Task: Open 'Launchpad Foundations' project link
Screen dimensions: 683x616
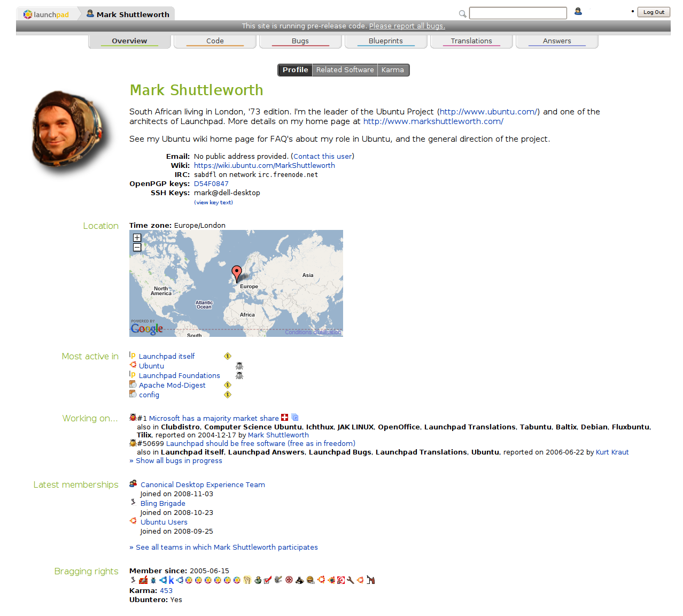Action: [x=180, y=376]
